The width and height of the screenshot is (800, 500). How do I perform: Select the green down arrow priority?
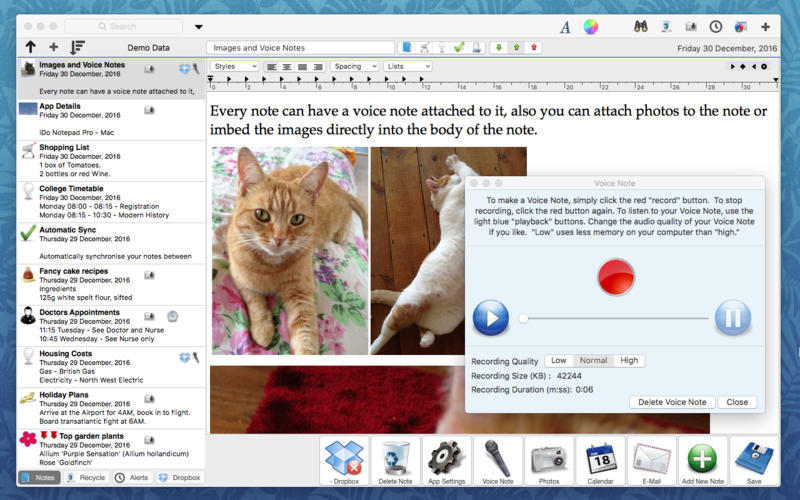tap(499, 47)
